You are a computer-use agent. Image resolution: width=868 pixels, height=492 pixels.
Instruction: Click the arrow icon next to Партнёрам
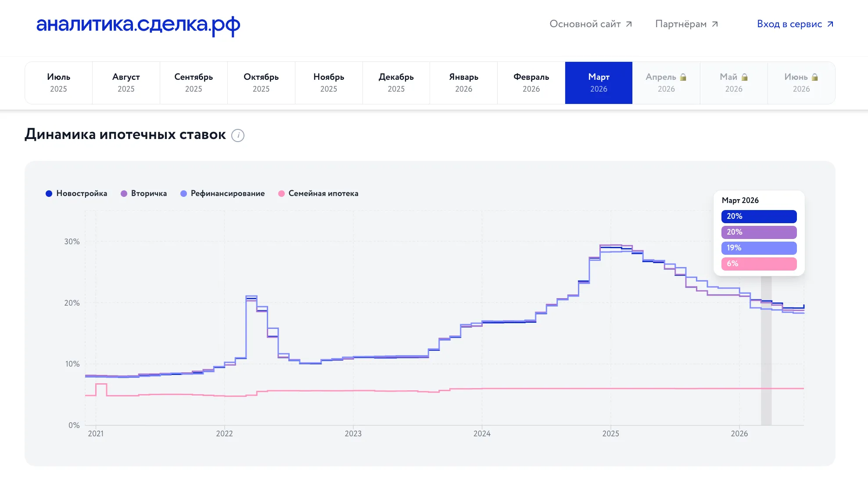[715, 24]
